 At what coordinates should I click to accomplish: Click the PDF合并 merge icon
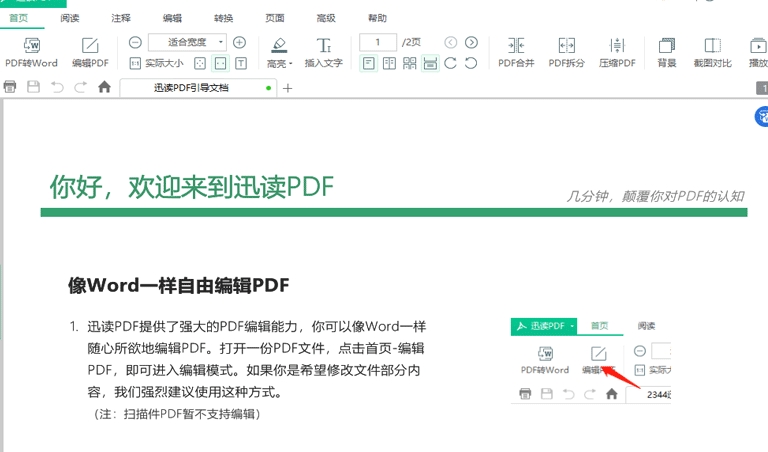[x=516, y=46]
